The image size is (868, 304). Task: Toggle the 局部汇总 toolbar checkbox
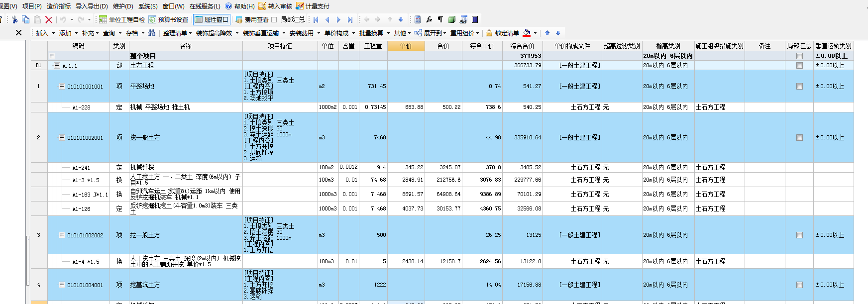(x=274, y=19)
